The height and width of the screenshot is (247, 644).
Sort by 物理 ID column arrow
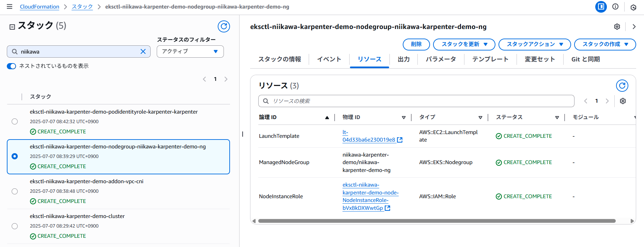pos(404,117)
